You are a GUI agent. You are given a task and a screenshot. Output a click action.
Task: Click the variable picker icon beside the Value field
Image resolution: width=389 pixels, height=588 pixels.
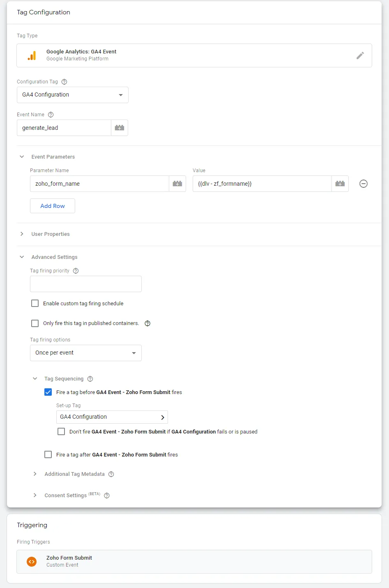(x=340, y=184)
